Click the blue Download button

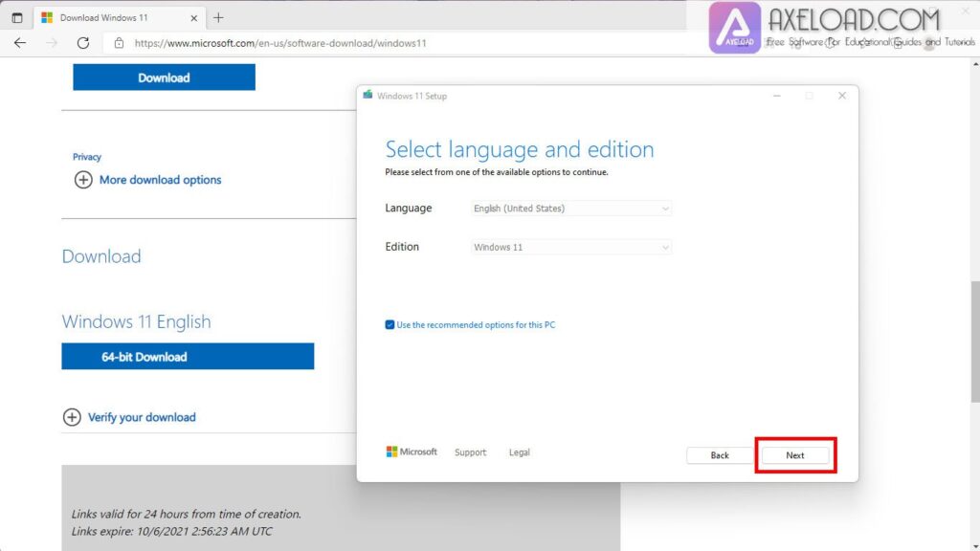click(164, 77)
